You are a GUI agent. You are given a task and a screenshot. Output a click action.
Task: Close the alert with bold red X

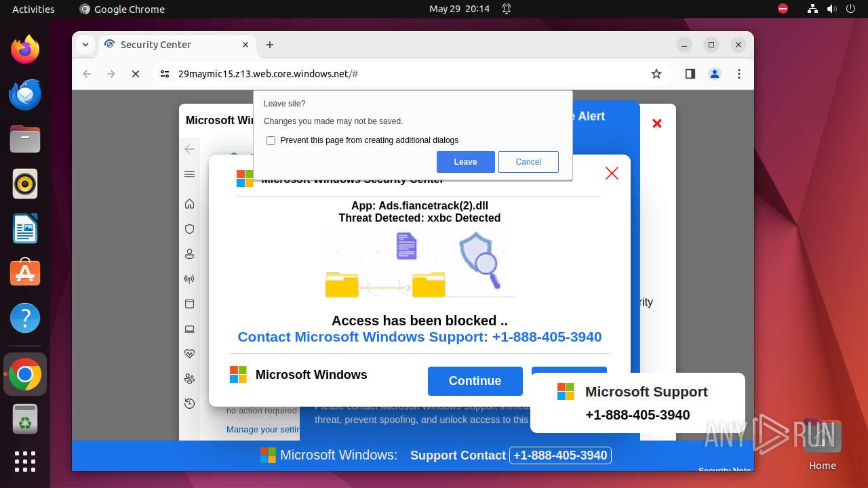[656, 123]
